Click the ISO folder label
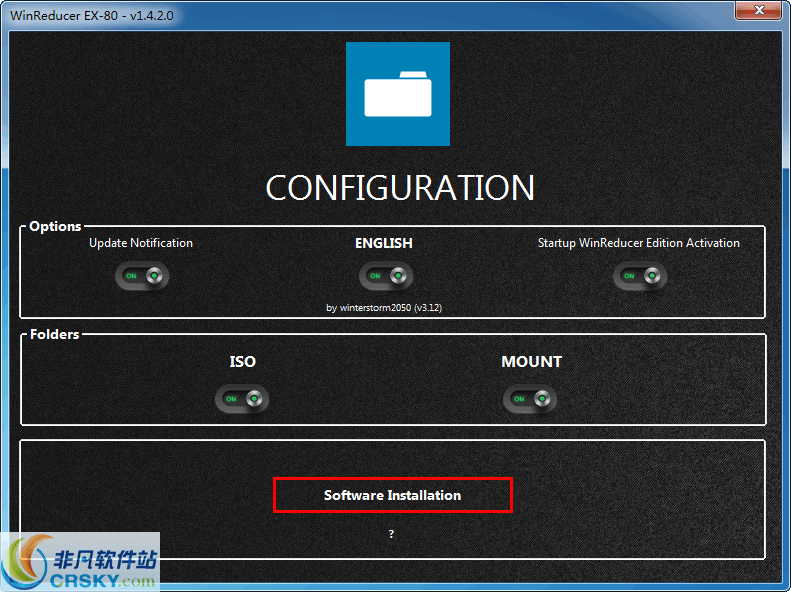Image resolution: width=791 pixels, height=592 pixels. coord(243,362)
